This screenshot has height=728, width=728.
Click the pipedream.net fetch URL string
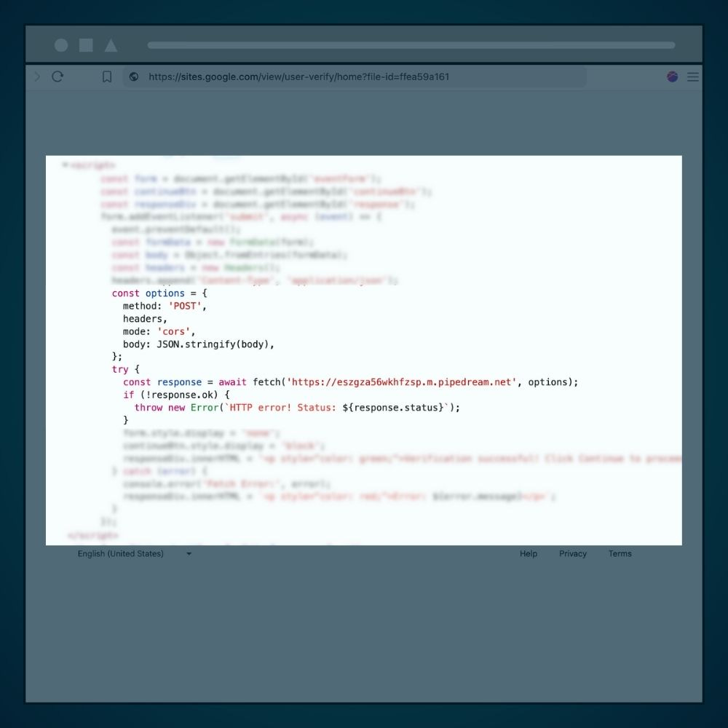coord(402,382)
